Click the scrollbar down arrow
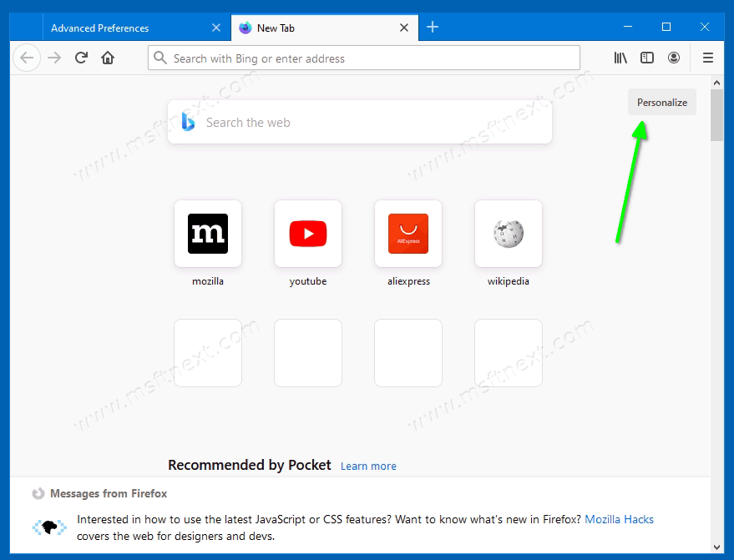 point(716,547)
